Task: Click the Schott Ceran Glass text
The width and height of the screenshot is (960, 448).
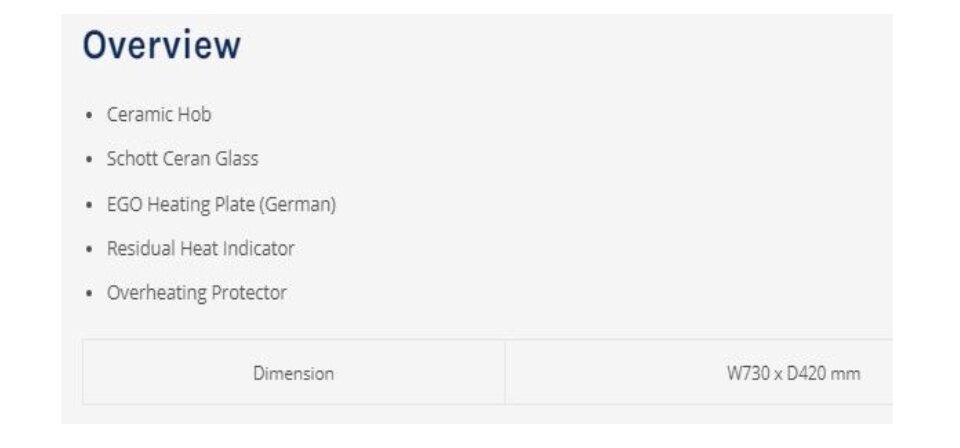Action: 182,159
